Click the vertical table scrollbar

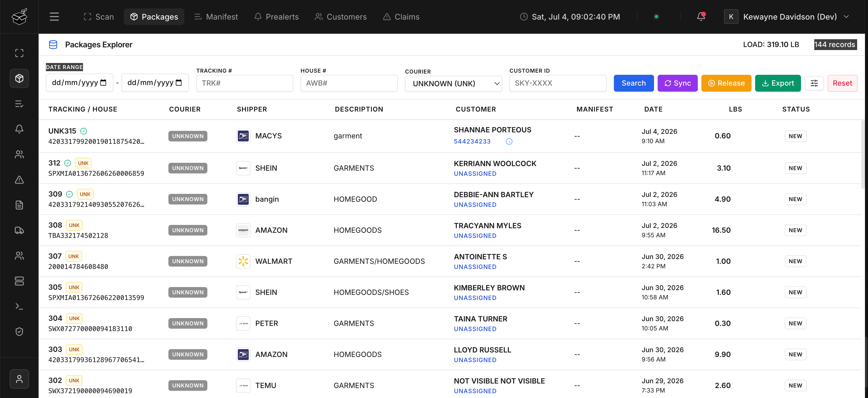[x=863, y=154]
